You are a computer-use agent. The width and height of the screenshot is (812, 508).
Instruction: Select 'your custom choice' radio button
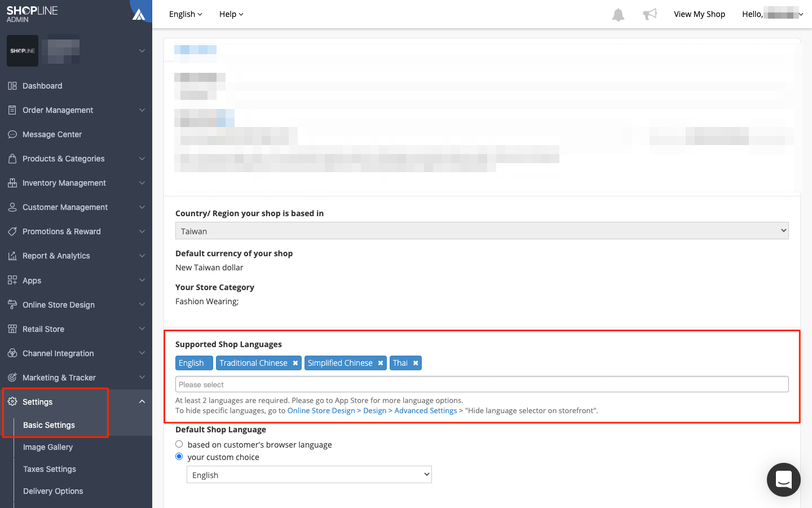click(x=179, y=457)
